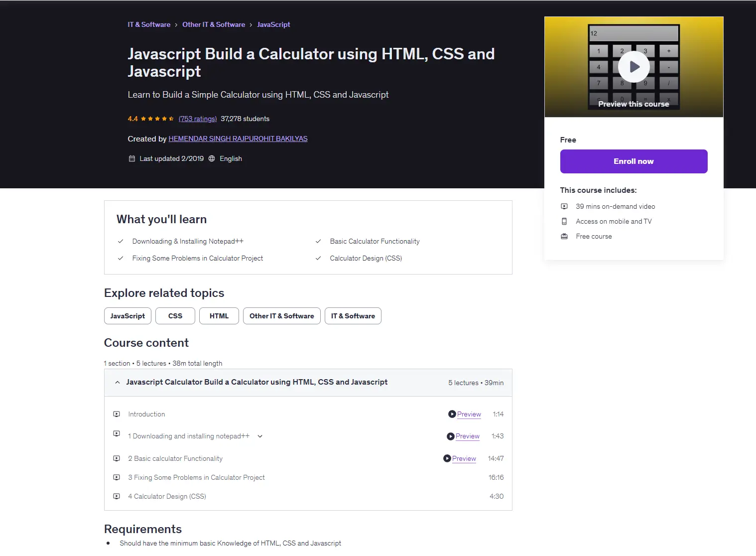Click checkmark beside Fixing Some Problems in Calculator
The height and width of the screenshot is (556, 756).
click(121, 258)
